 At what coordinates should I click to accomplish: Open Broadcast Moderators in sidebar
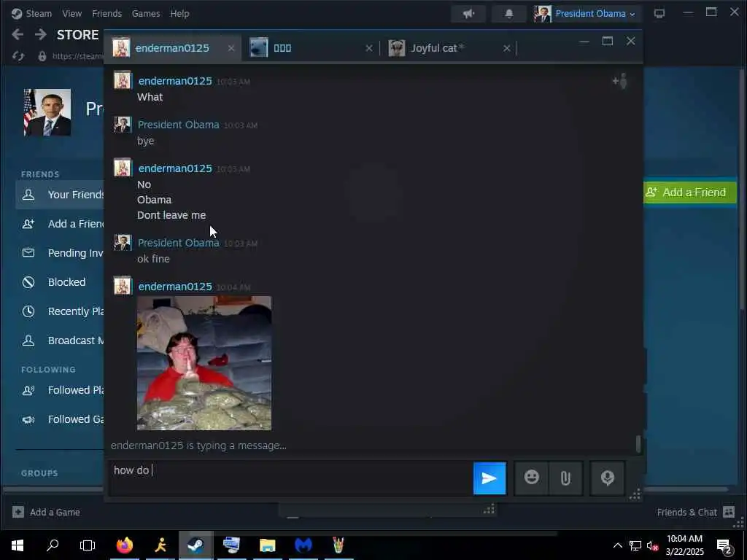coord(61,341)
